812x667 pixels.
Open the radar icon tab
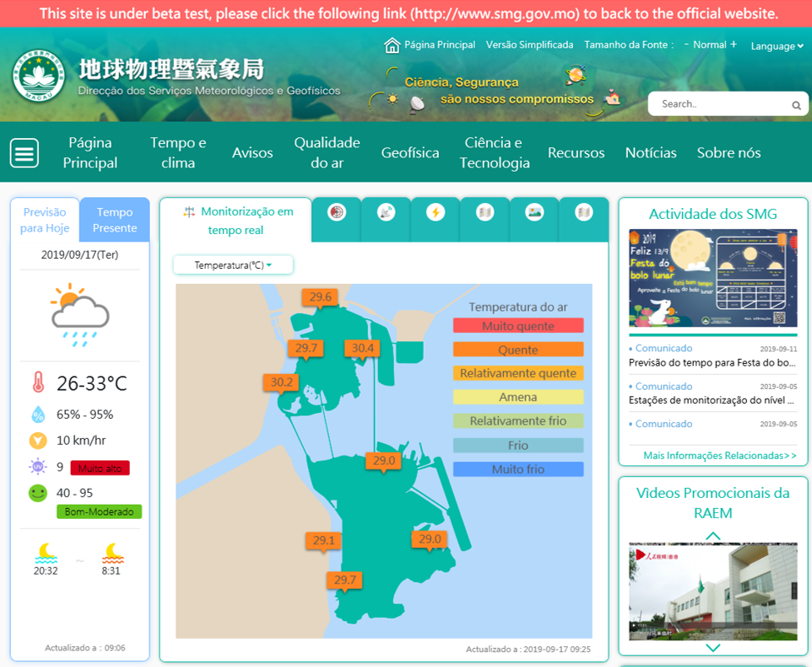click(336, 213)
